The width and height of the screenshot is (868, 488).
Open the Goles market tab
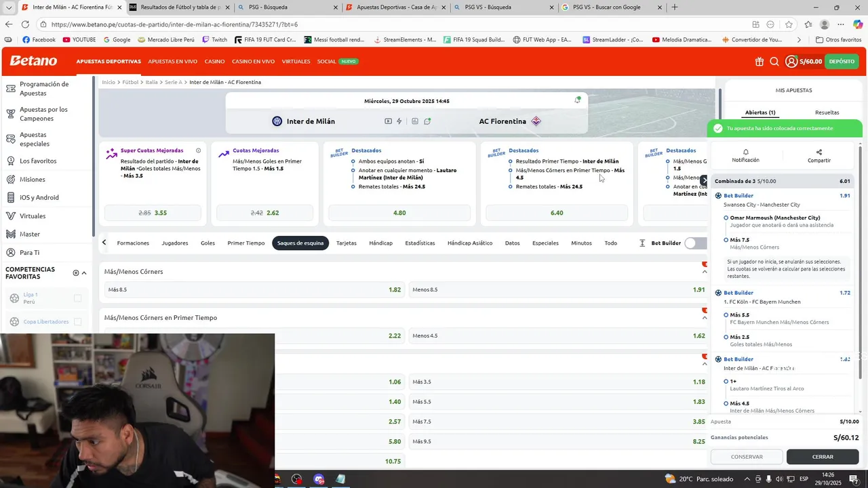tap(208, 243)
